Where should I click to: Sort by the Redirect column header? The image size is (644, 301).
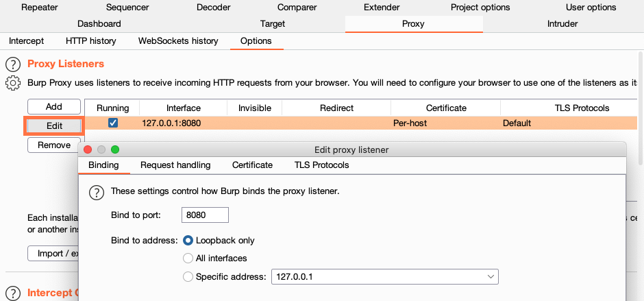coord(337,108)
